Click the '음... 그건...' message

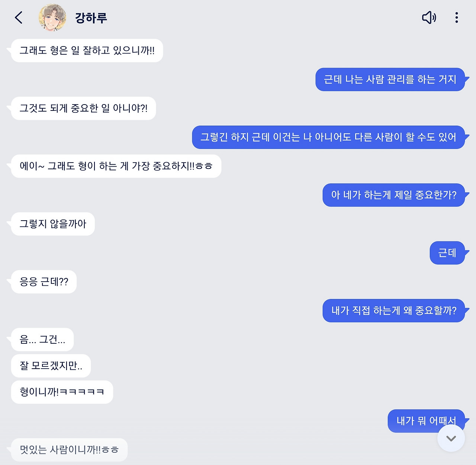tap(42, 339)
